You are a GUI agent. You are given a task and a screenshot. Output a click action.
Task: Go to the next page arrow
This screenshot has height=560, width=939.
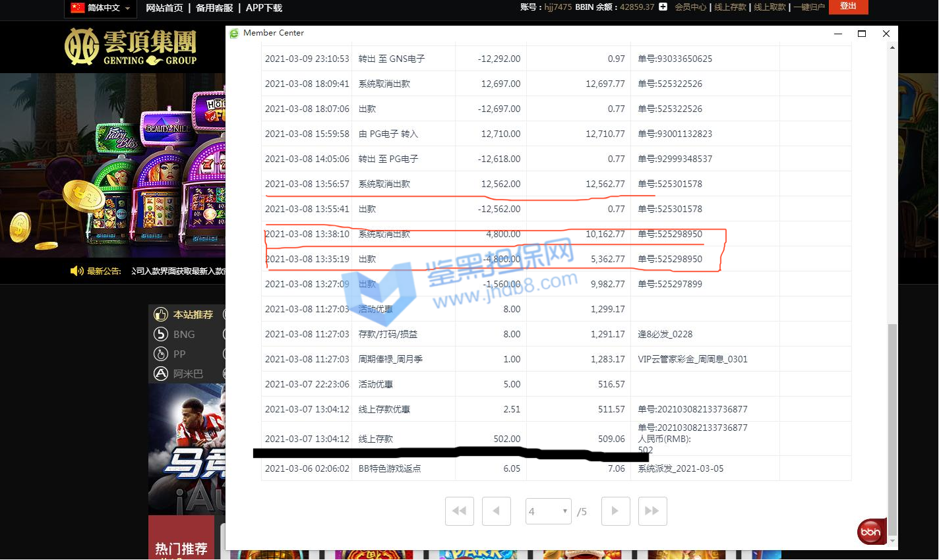[615, 511]
